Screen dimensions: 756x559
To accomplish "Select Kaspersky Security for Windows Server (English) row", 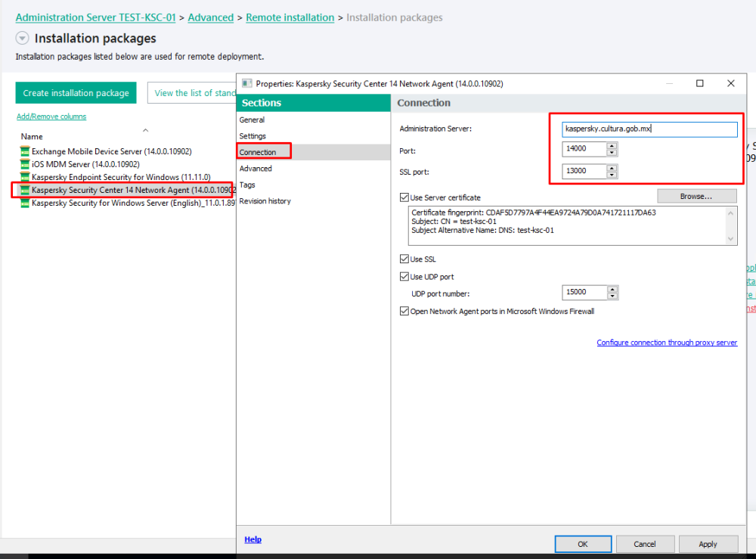I will [127, 203].
